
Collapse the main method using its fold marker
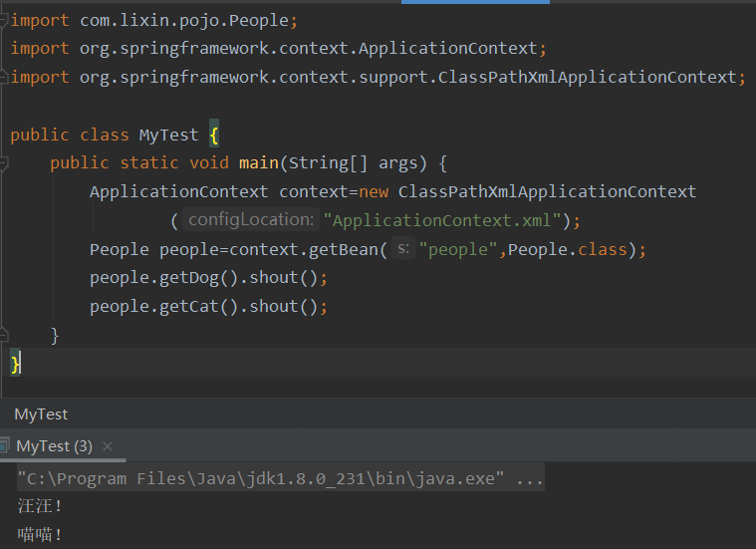tap(4, 163)
